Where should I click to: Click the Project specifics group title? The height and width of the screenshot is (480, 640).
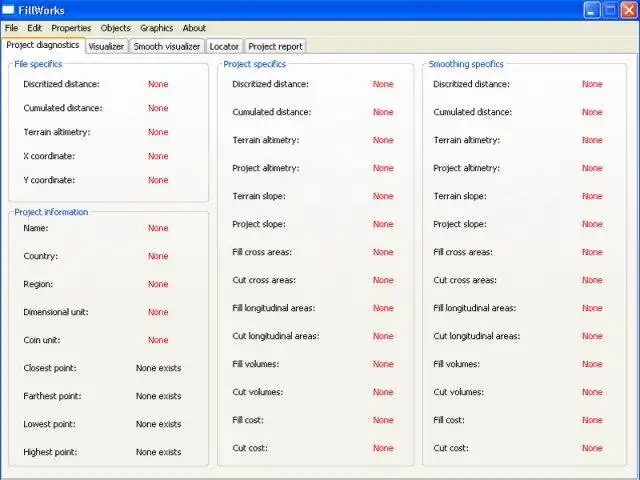click(255, 64)
